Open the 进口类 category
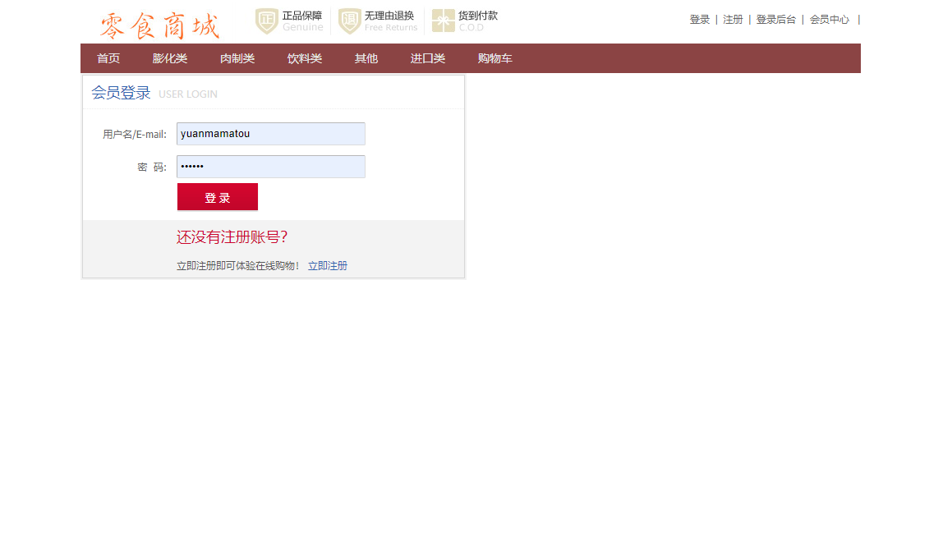The image size is (952, 560). pos(426,57)
